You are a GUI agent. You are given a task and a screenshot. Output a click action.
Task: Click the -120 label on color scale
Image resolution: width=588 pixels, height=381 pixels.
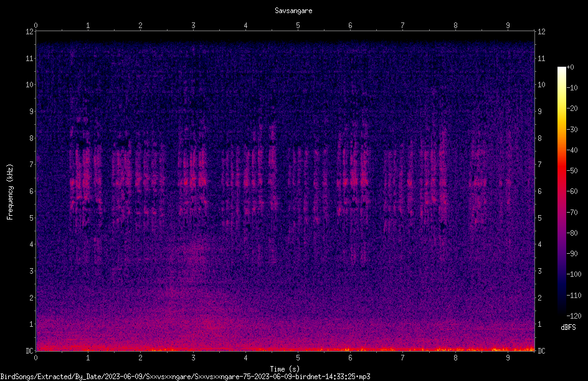(x=574, y=316)
